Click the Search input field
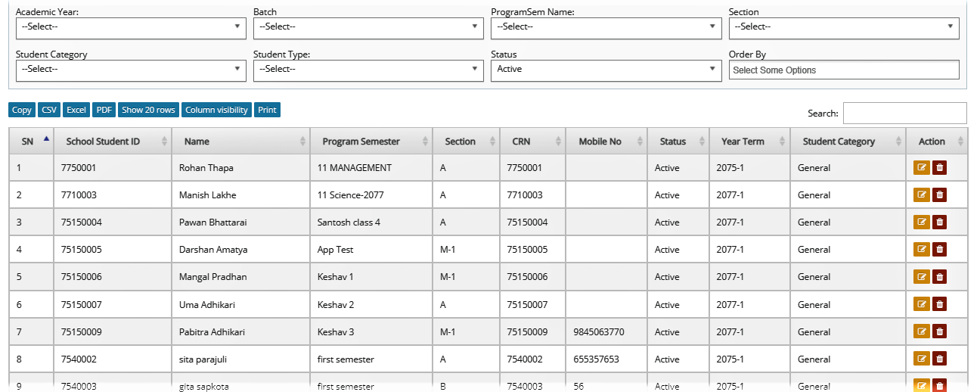980x392 pixels. tap(904, 113)
